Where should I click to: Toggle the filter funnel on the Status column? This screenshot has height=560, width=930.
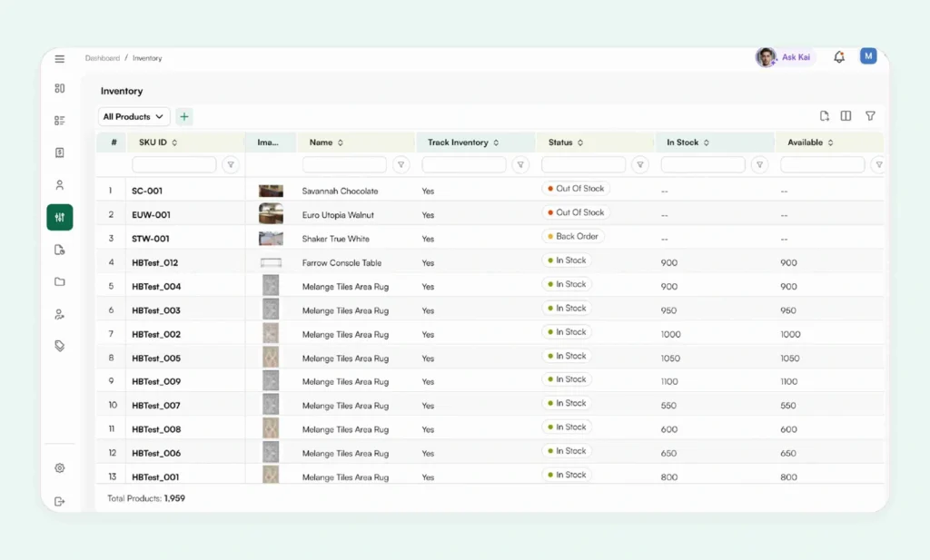pyautogui.click(x=640, y=164)
